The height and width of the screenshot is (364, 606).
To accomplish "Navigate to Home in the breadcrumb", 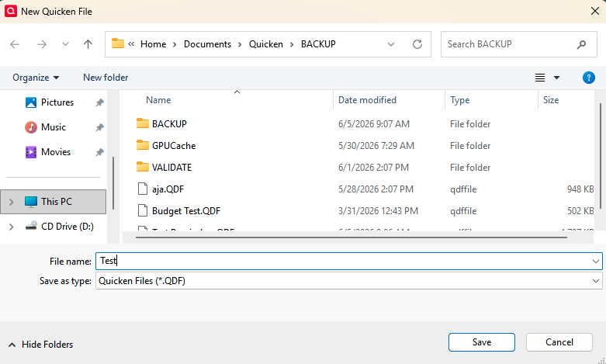I will click(x=153, y=44).
